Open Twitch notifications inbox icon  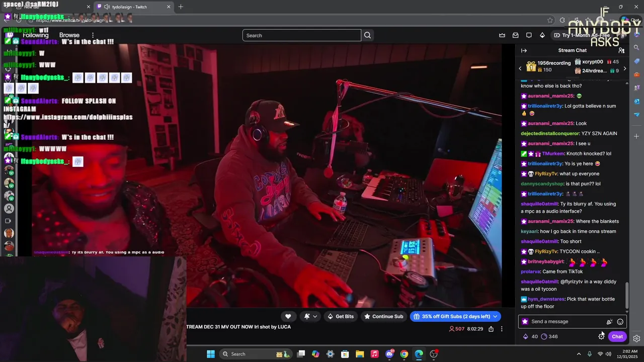(x=516, y=35)
